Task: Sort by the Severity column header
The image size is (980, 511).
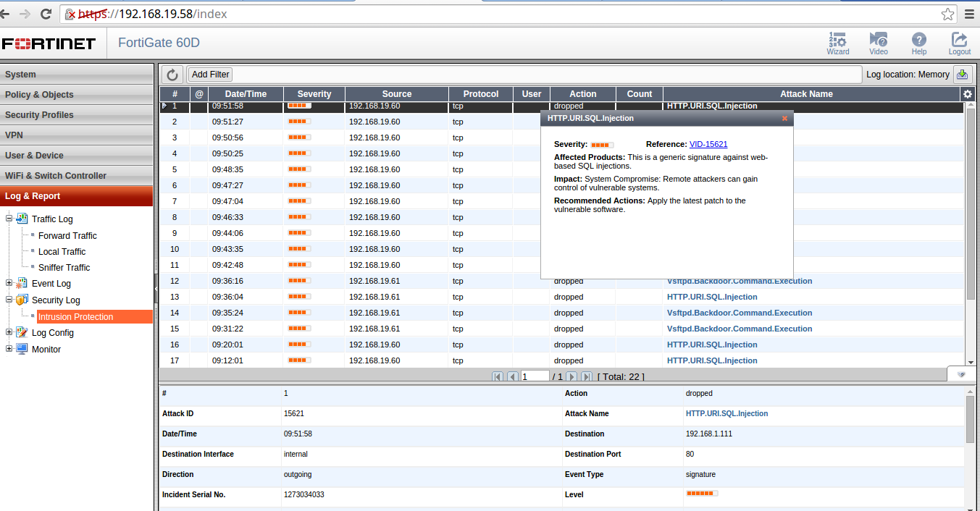Action: coord(314,94)
